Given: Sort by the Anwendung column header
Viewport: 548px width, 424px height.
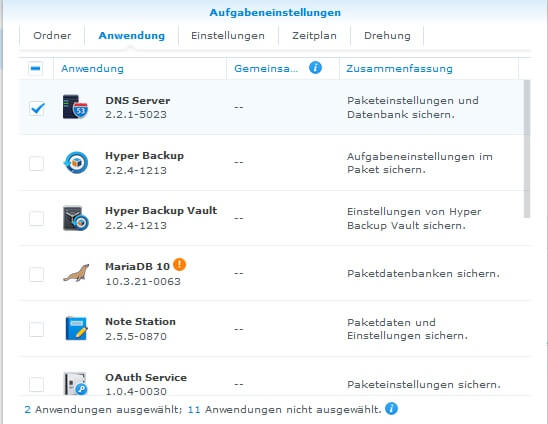Looking at the screenshot, I should click(x=140, y=69).
